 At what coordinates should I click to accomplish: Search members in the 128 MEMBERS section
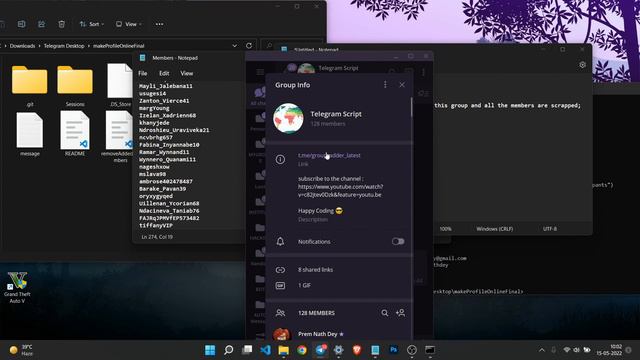coord(384,313)
